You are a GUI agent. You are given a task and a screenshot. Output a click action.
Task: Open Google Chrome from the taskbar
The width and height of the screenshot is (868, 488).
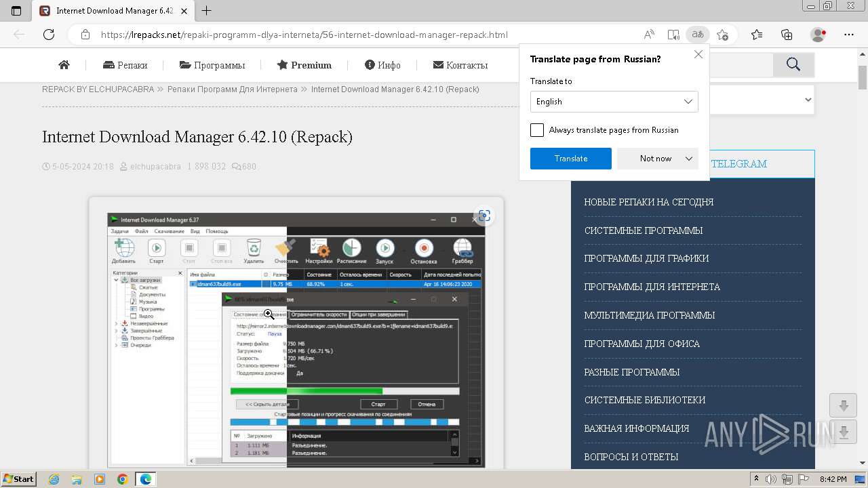[x=123, y=479]
